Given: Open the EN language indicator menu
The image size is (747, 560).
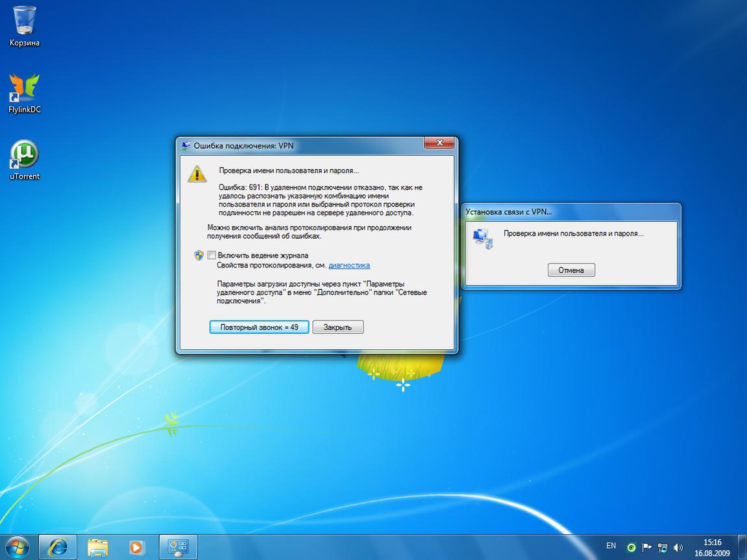Looking at the screenshot, I should tap(611, 546).
